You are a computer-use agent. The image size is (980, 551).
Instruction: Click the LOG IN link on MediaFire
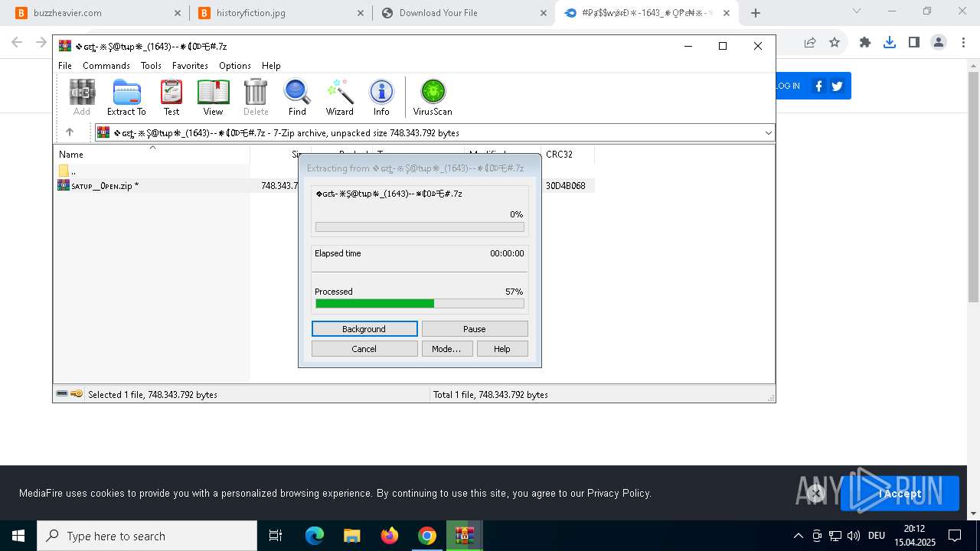coord(788,86)
